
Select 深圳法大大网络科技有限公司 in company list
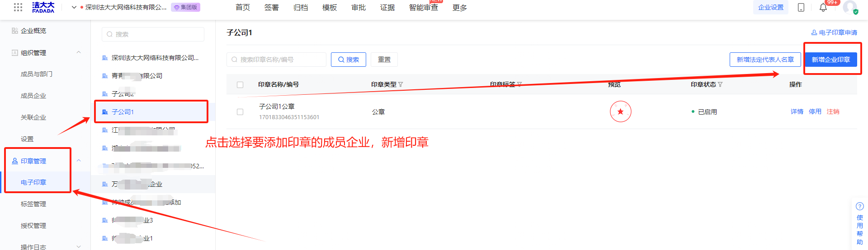click(x=155, y=58)
